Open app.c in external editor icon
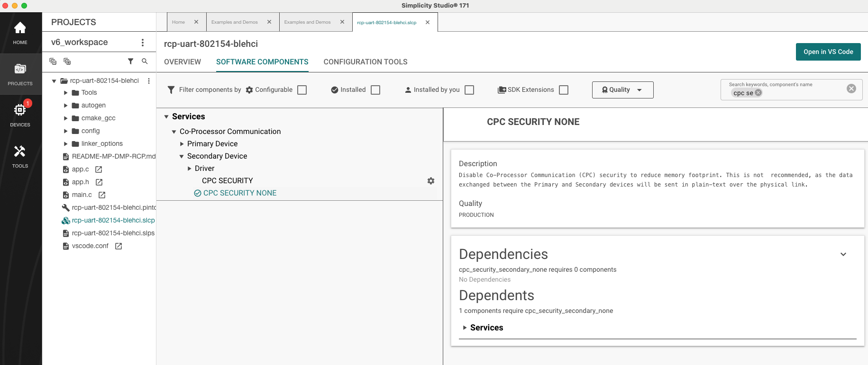 (99, 169)
